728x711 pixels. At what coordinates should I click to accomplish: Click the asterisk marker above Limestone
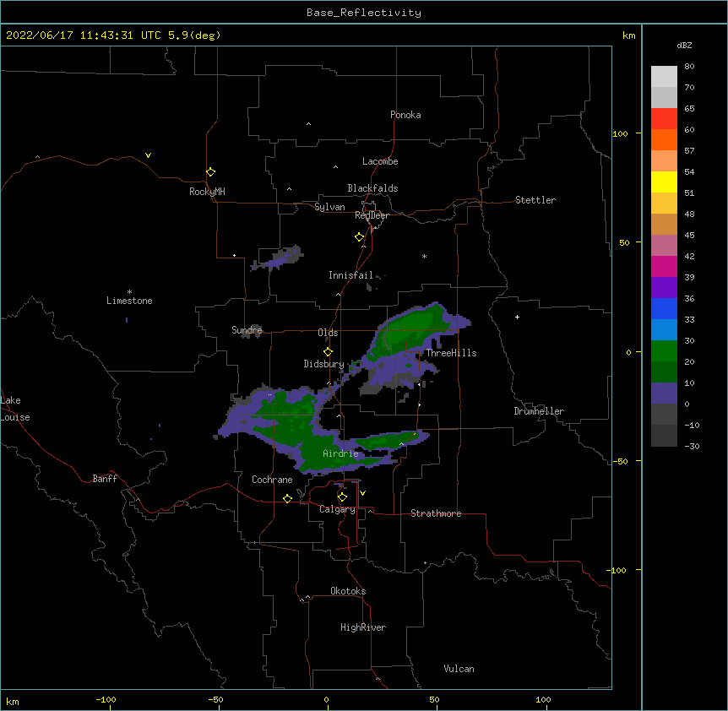129,292
